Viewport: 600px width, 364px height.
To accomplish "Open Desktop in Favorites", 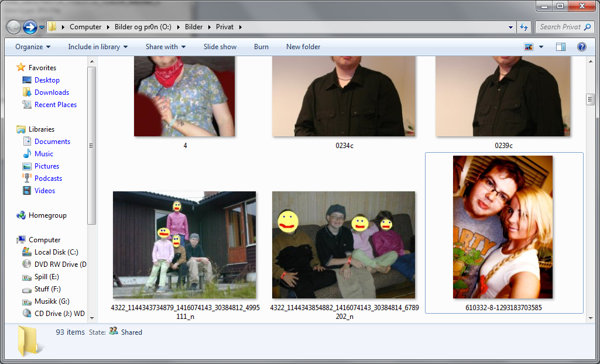I will click(47, 80).
